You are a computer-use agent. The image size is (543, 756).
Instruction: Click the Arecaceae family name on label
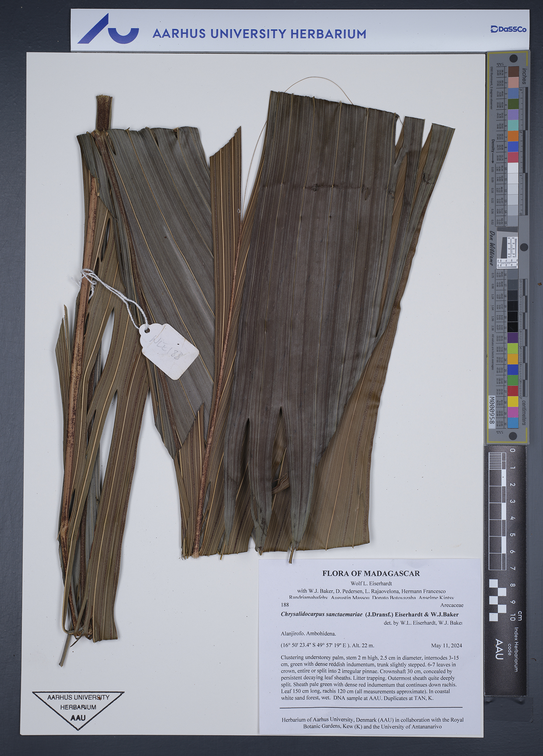coord(452,605)
